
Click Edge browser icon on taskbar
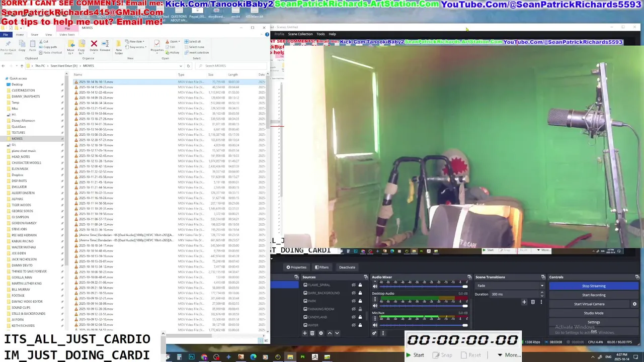253,357
